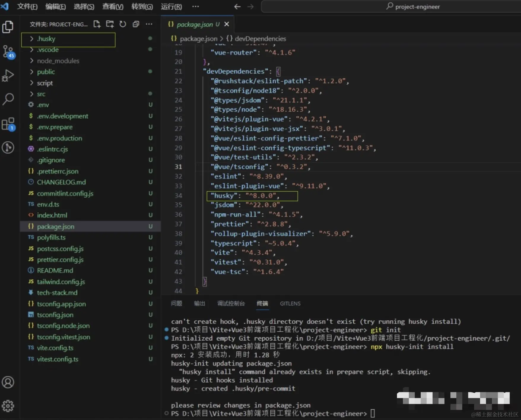This screenshot has width=521, height=420.
Task: Open the .env file
Action: pyautogui.click(x=90, y=105)
